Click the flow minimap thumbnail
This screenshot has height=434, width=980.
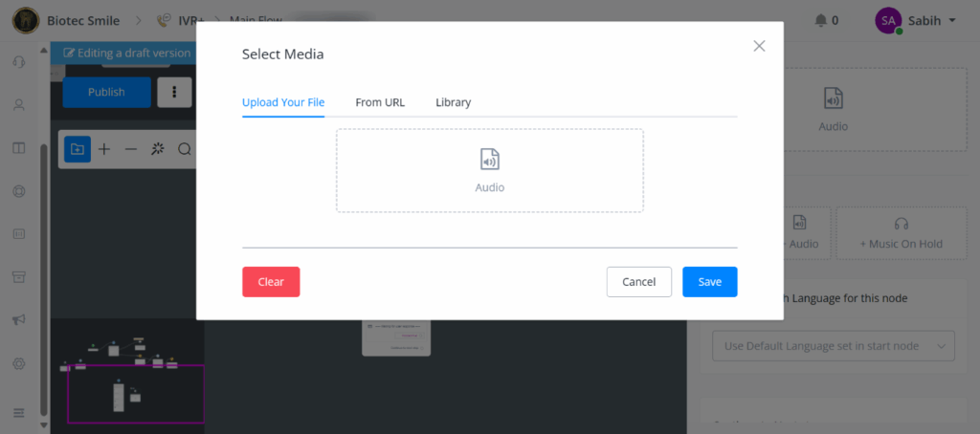click(125, 371)
